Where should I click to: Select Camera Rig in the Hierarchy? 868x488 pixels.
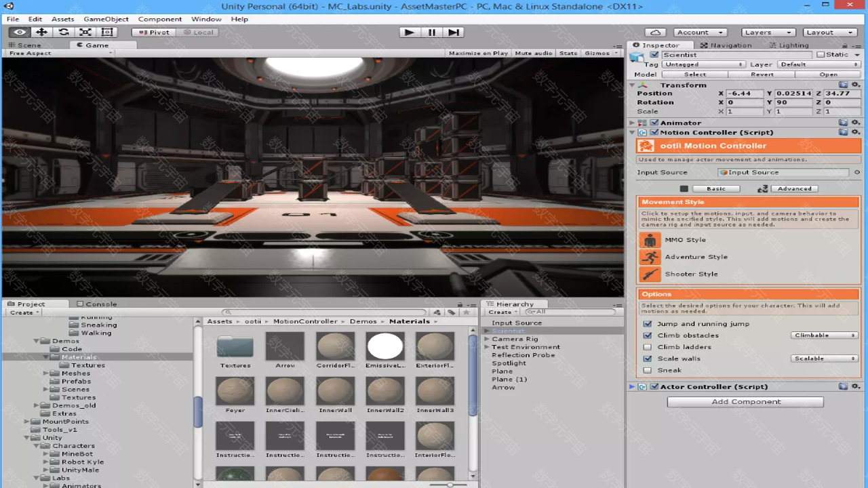(x=515, y=339)
